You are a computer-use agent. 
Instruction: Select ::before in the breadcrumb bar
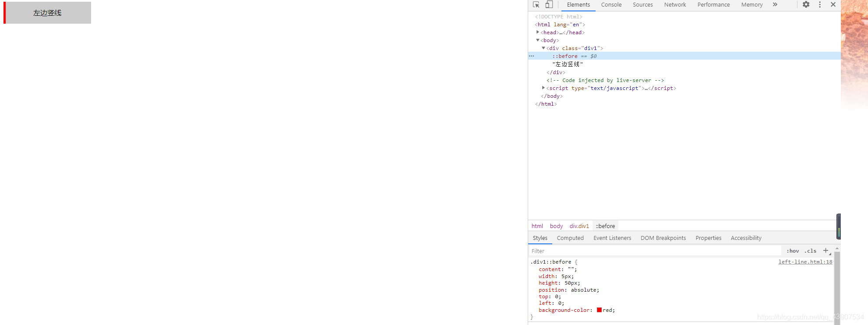tap(605, 226)
